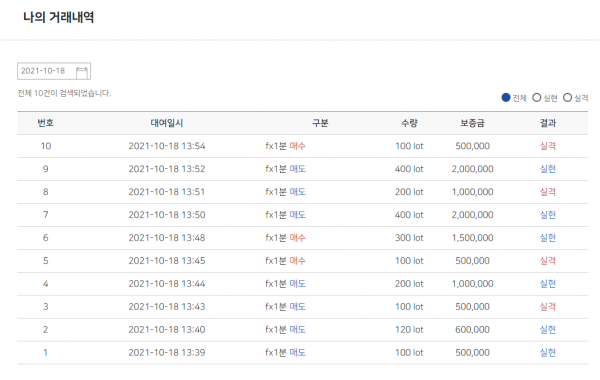Select the date 2021-10-18 13:52
The width and height of the screenshot is (600, 380).
167,169
